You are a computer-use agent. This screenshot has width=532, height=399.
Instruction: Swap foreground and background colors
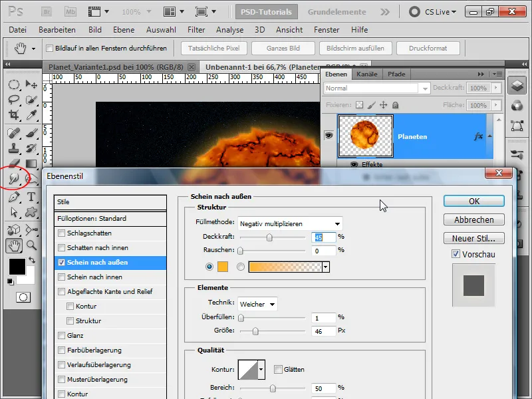32,260
